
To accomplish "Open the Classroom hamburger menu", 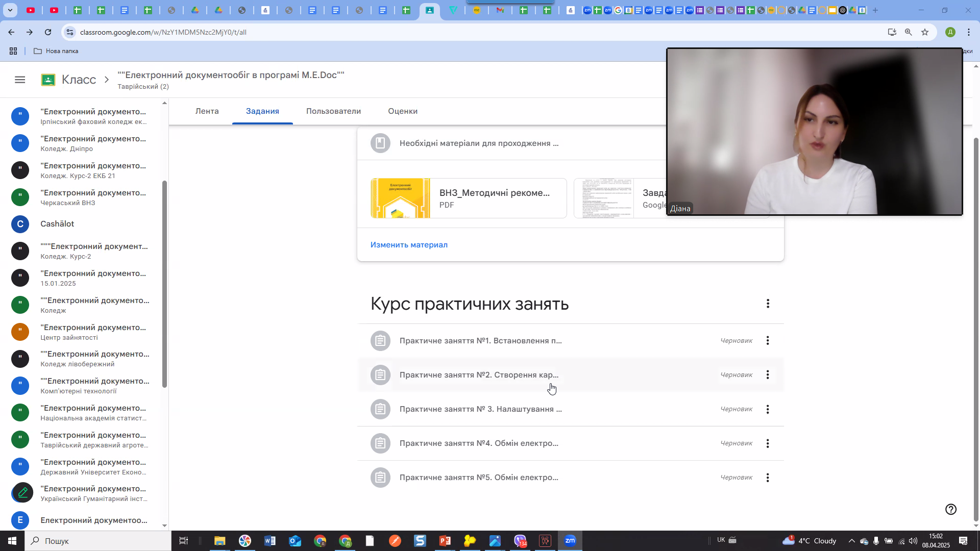I will (x=20, y=80).
